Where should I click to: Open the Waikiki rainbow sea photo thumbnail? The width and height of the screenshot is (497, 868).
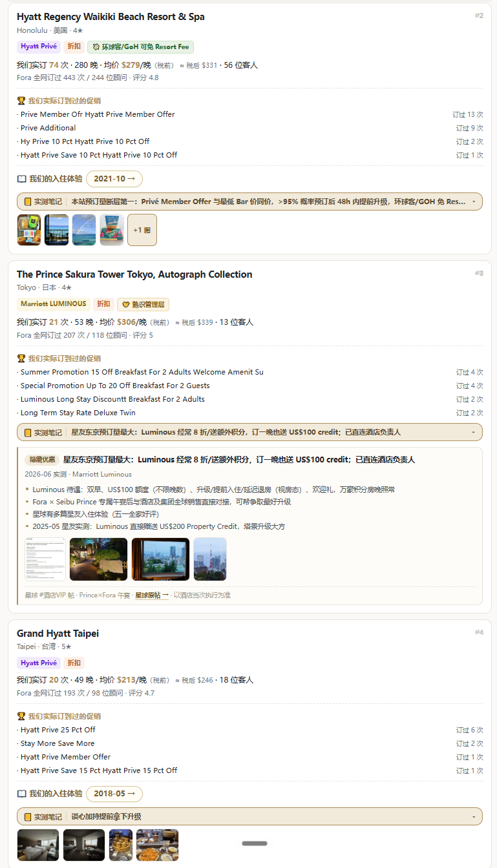(84, 230)
